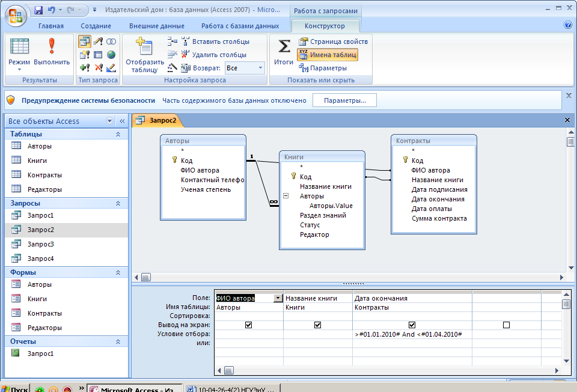Click the Insert Rows icon

point(172,41)
